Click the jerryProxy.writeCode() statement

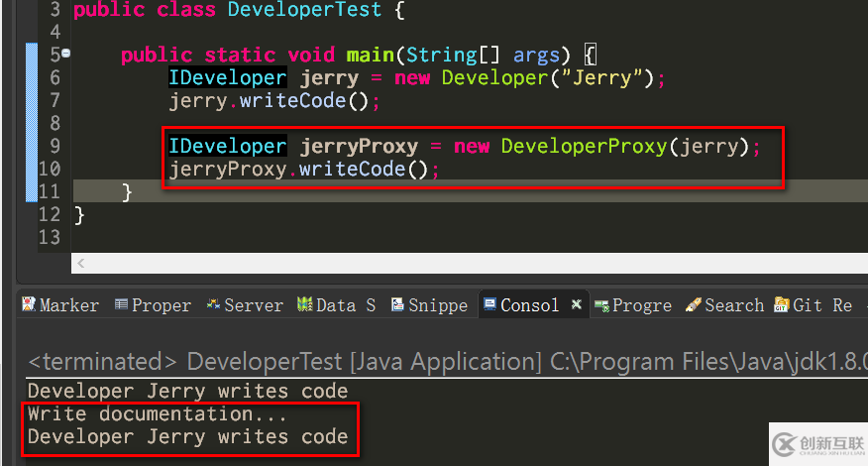(304, 169)
